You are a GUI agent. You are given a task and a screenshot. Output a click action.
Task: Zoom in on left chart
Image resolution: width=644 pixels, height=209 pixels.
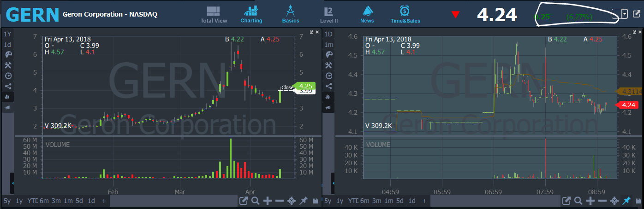coord(268,201)
